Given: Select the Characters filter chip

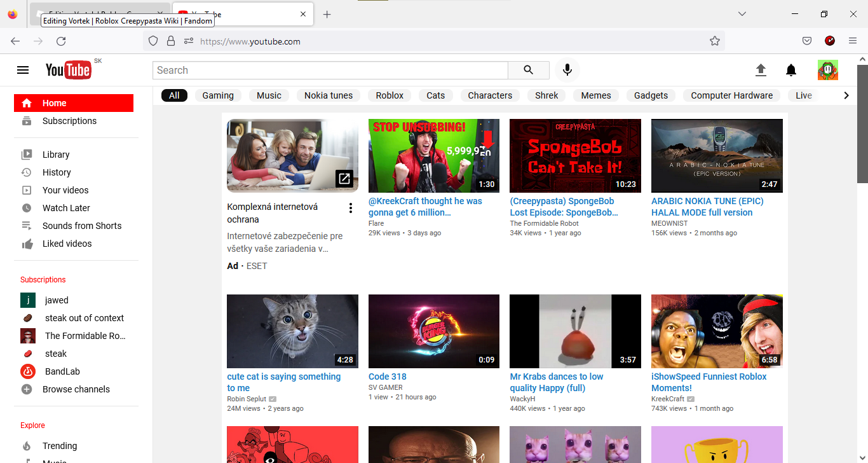Looking at the screenshot, I should [x=490, y=95].
